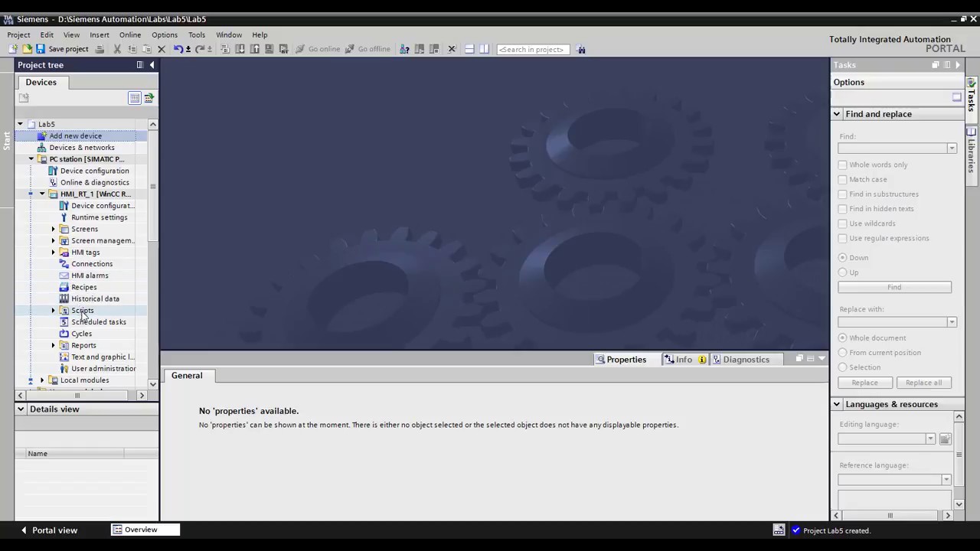
Task: Toggle the Use wildcards checkbox
Action: coord(842,223)
